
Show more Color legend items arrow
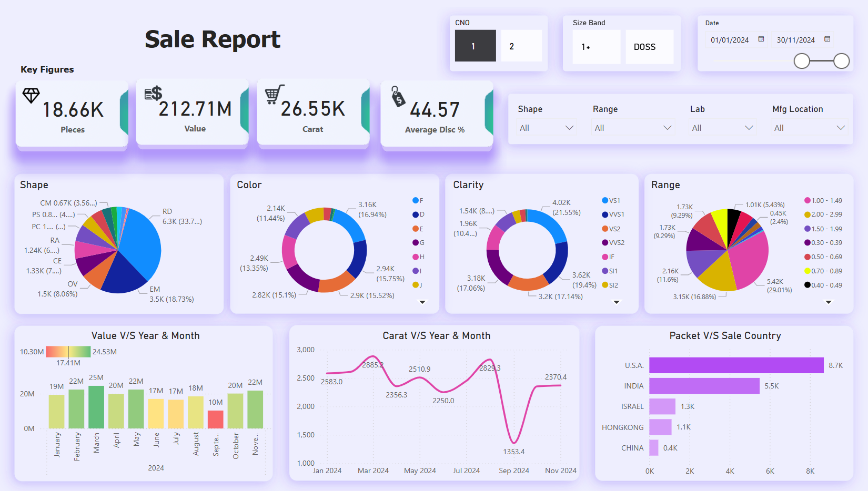422,302
